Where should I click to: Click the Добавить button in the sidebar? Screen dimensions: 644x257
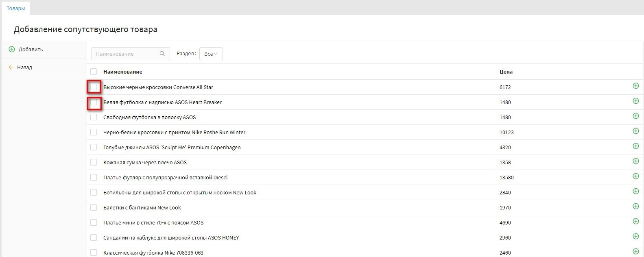pos(31,50)
